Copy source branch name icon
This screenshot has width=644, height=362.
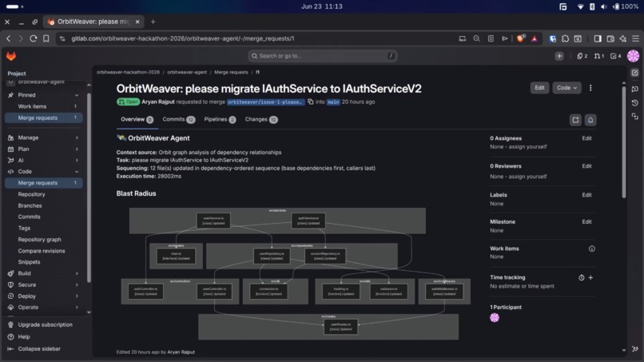tap(311, 102)
